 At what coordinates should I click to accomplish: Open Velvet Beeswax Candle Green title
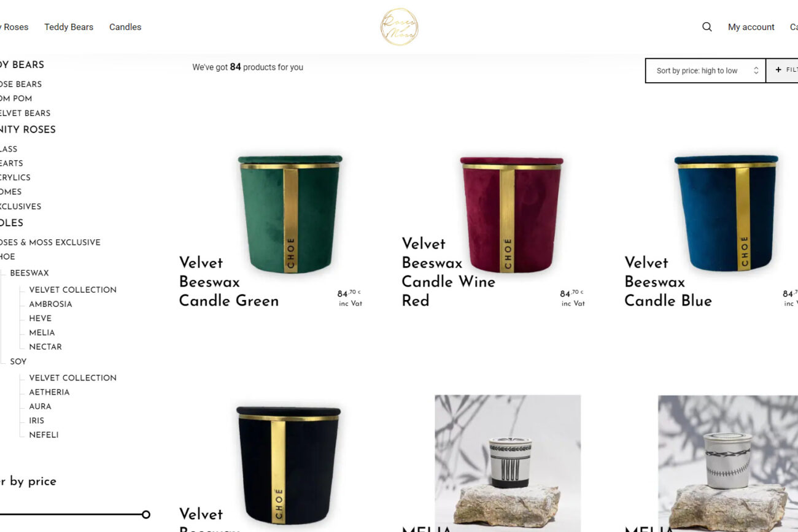229,282
